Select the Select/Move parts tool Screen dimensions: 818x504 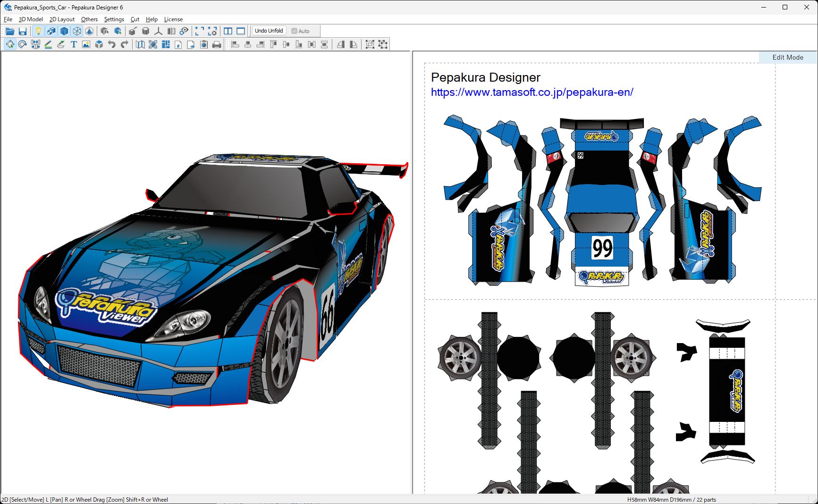pyautogui.click(x=10, y=44)
